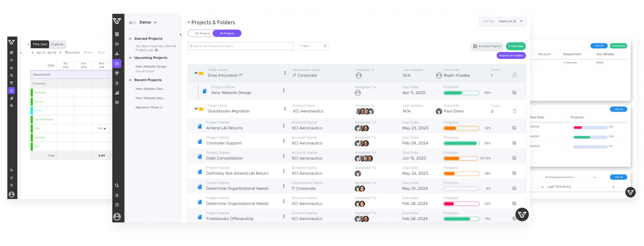This screenshot has width=644, height=246.
Task: Open three-dot menu for Drax Innovation IT folder
Action: click(x=285, y=73)
